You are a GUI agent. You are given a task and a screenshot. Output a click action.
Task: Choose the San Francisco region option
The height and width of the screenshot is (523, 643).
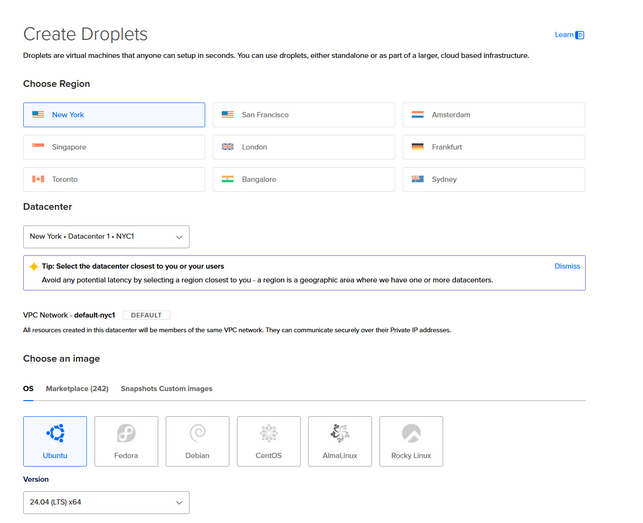click(304, 115)
